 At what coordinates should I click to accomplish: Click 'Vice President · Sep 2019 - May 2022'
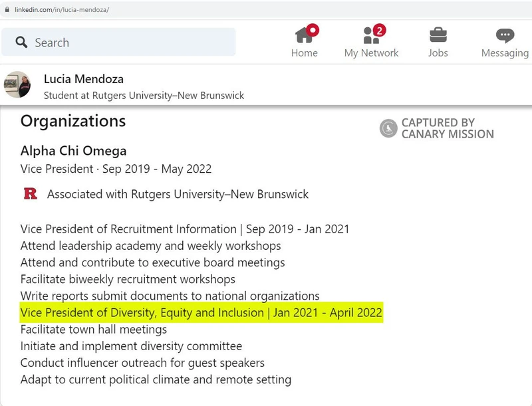tap(116, 169)
